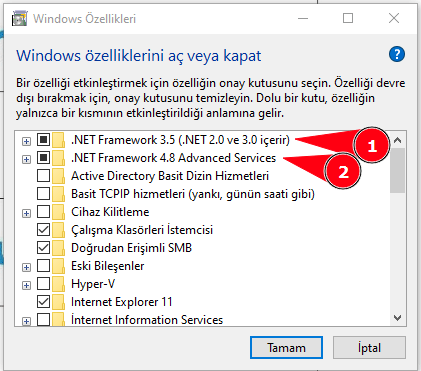Expand .NET Framework 4.8 Advanced Services node

[26, 159]
